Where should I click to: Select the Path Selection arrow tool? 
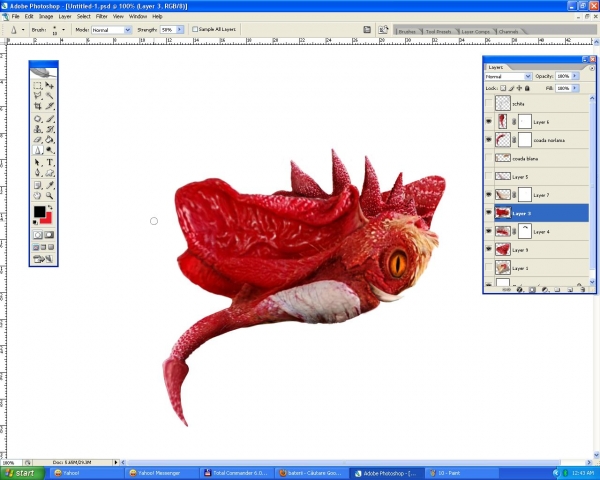tap(38, 162)
